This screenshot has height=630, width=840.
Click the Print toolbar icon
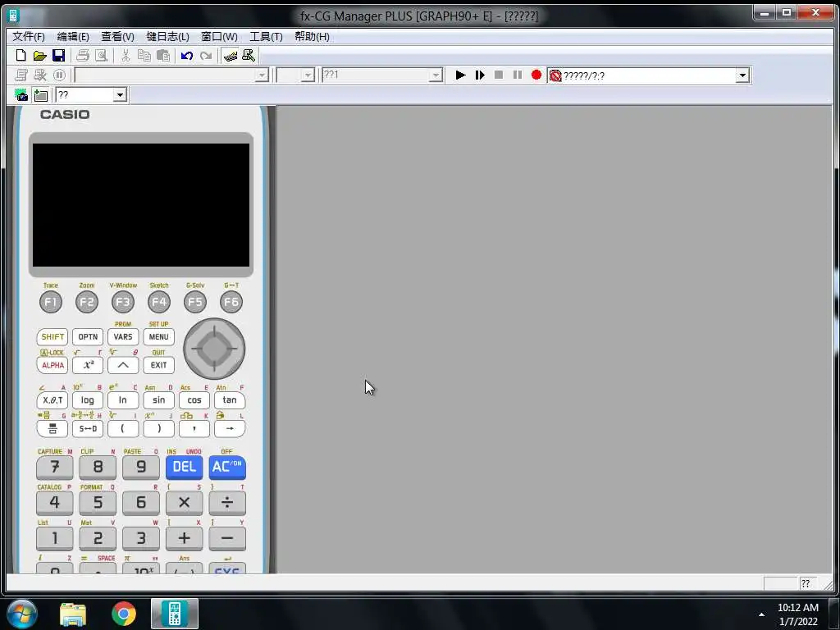coord(83,56)
